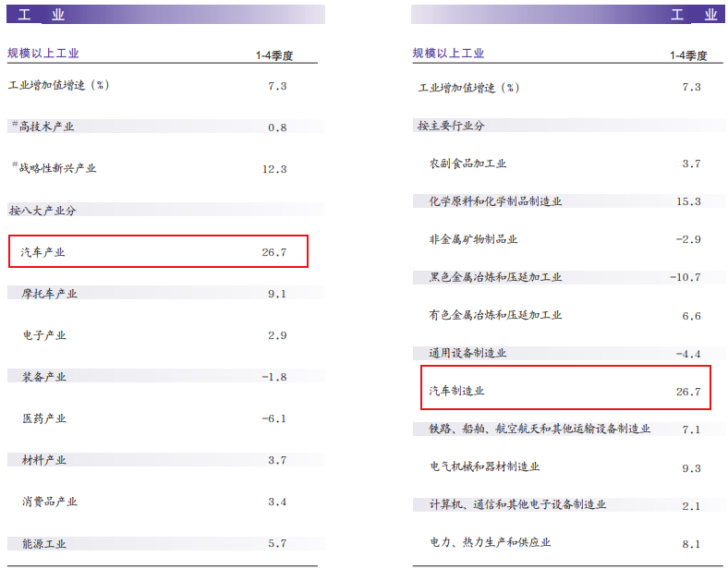Click the 0.8 value for 高技术产业
728x569 pixels.
coord(277,127)
